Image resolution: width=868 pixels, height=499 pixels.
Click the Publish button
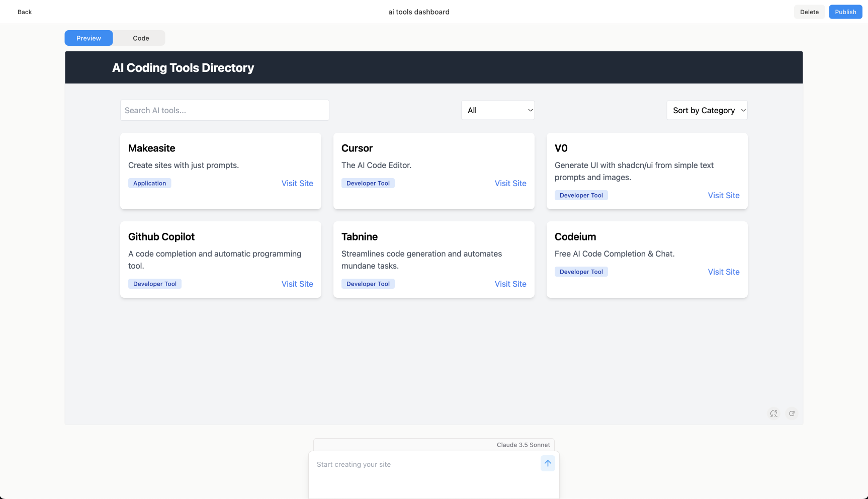(845, 12)
